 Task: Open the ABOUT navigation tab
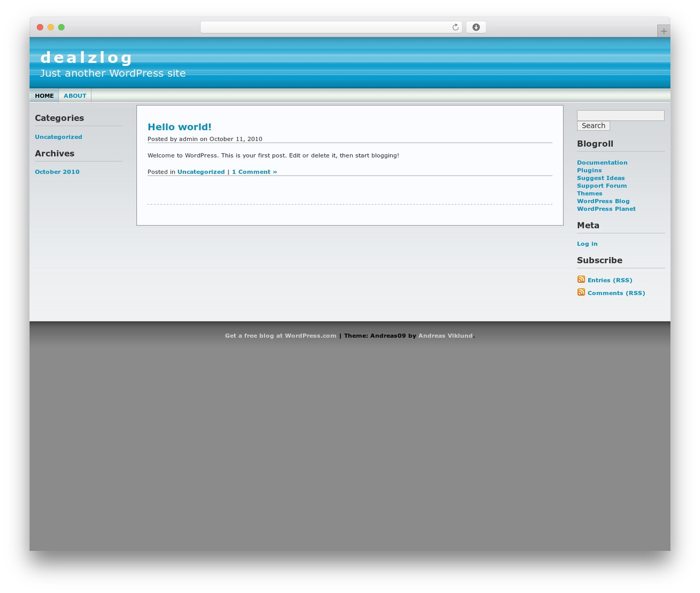tap(75, 96)
